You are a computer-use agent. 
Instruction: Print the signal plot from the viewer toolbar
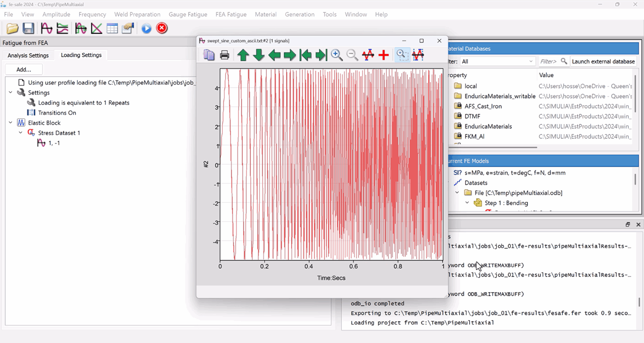pos(224,55)
